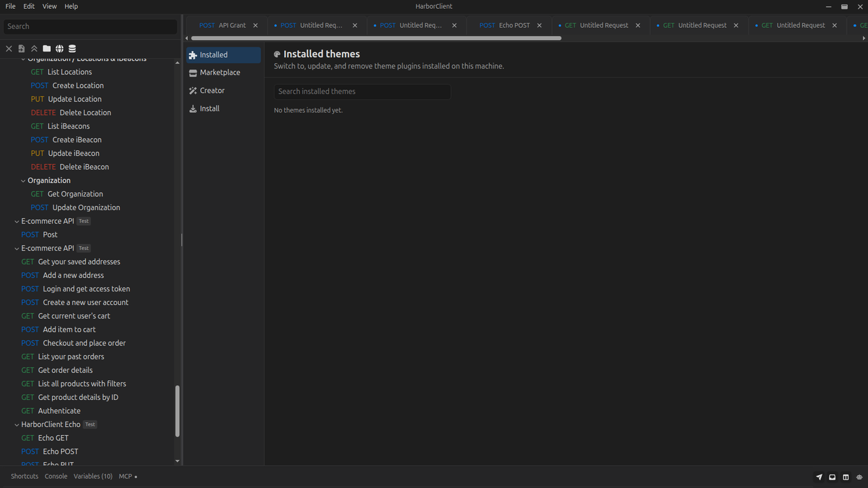
Task: Open the Installed themes section
Action: (x=224, y=55)
